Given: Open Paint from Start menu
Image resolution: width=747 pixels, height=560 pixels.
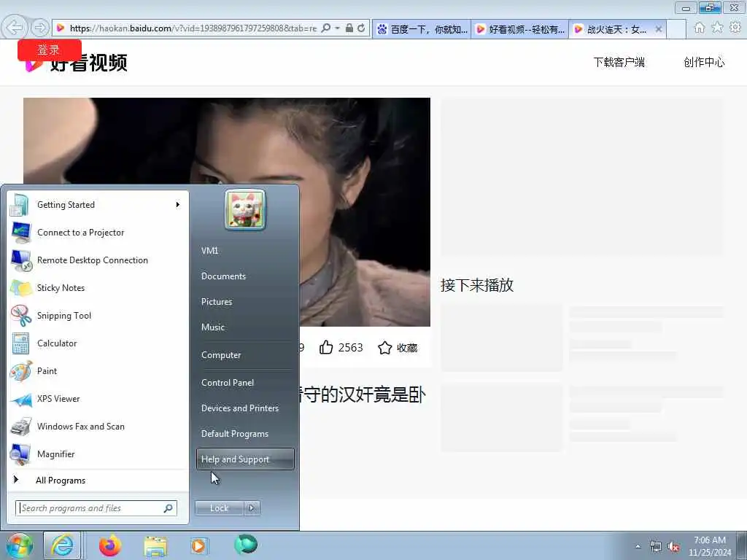Looking at the screenshot, I should [98, 371].
